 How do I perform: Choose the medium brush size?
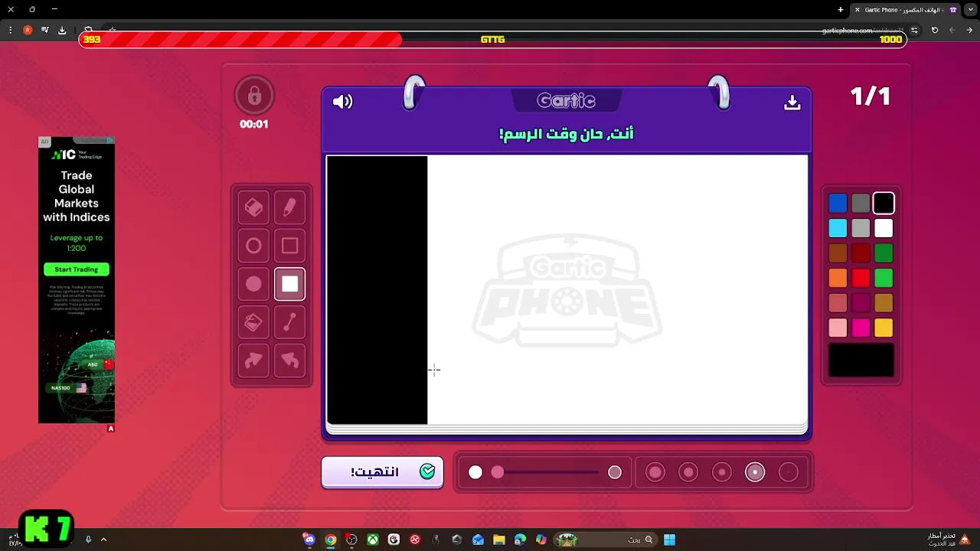pos(722,472)
